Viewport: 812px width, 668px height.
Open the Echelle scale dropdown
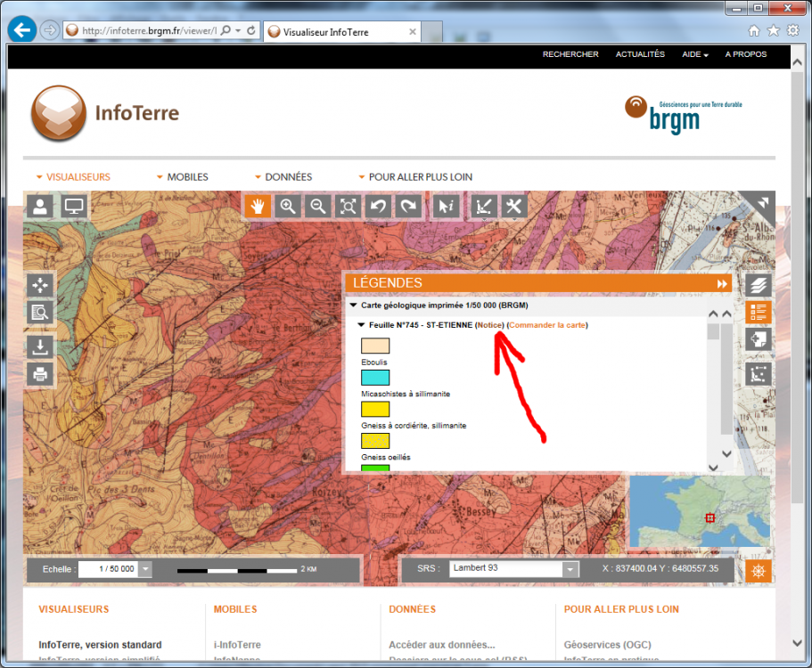[145, 568]
